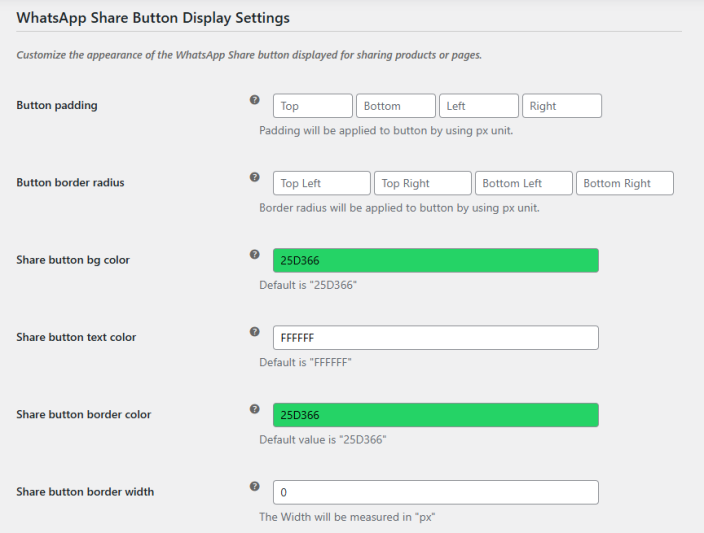The image size is (704, 533).
Task: Focus the Bottom padding field
Action: 396,106
